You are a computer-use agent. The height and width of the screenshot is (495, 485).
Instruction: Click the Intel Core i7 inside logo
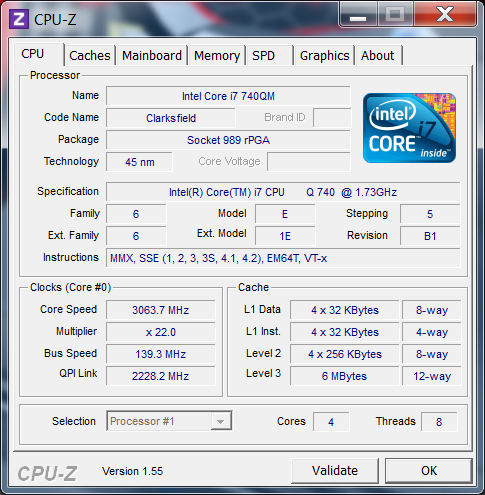(409, 128)
